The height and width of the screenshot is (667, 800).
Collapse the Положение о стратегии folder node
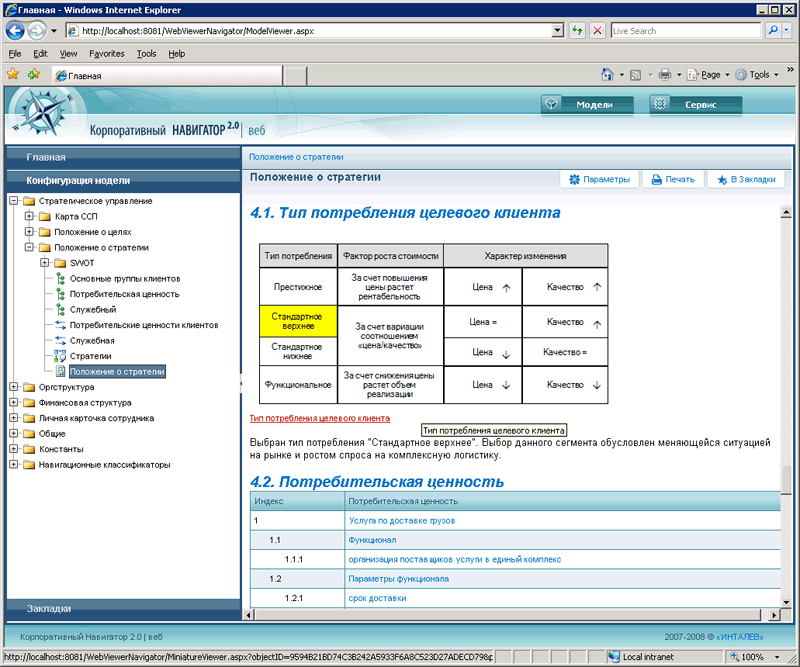click(x=29, y=247)
